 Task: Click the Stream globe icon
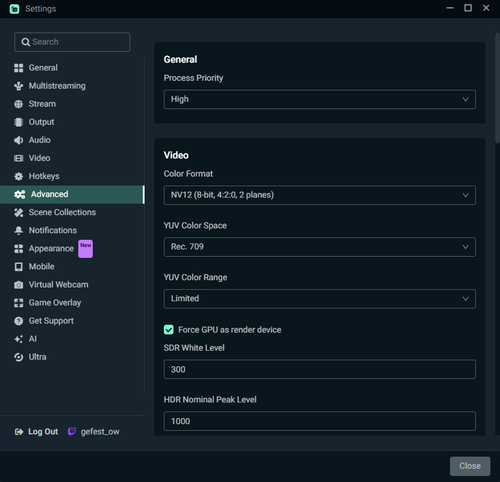click(x=19, y=104)
